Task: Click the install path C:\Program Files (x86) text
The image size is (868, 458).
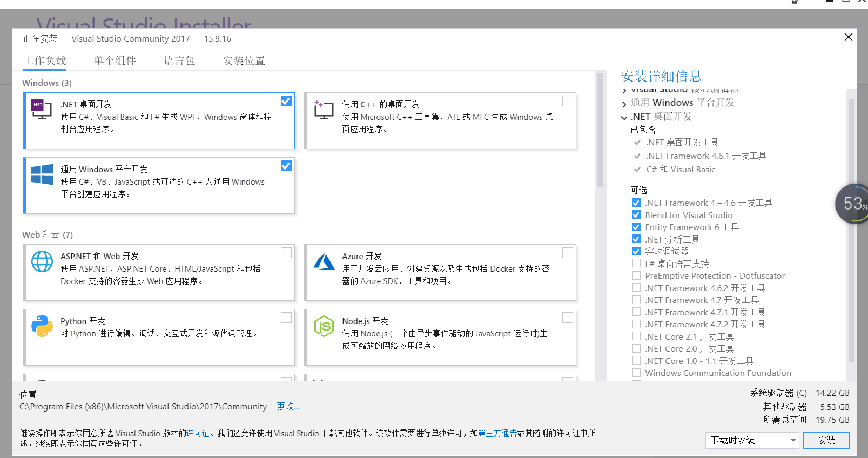Action: tap(143, 406)
